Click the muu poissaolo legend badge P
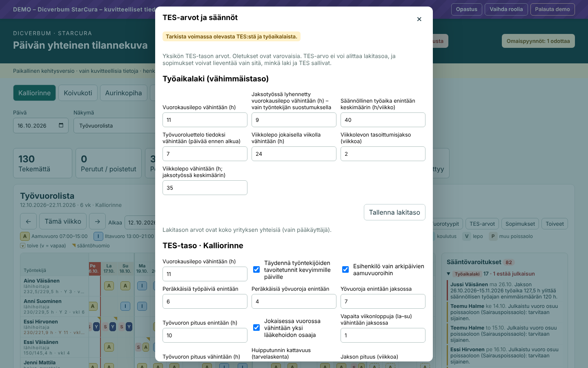This screenshot has width=588, height=368. pyautogui.click(x=493, y=236)
